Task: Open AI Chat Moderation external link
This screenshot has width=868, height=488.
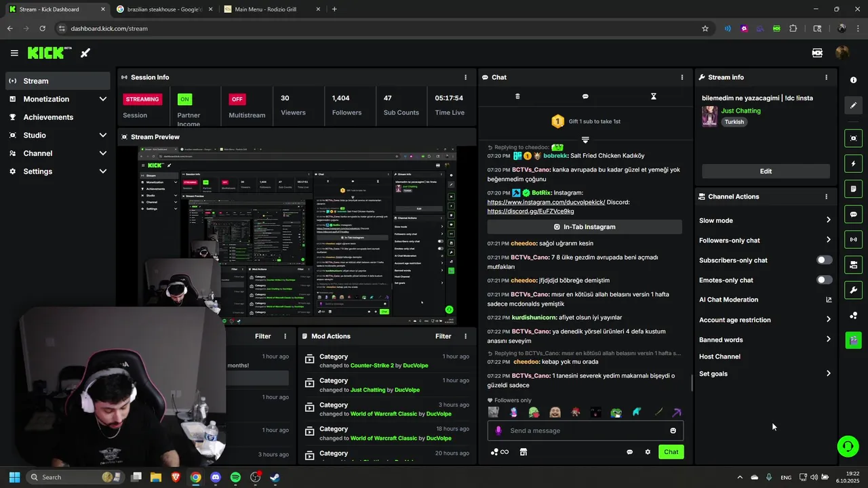Action: click(x=828, y=300)
